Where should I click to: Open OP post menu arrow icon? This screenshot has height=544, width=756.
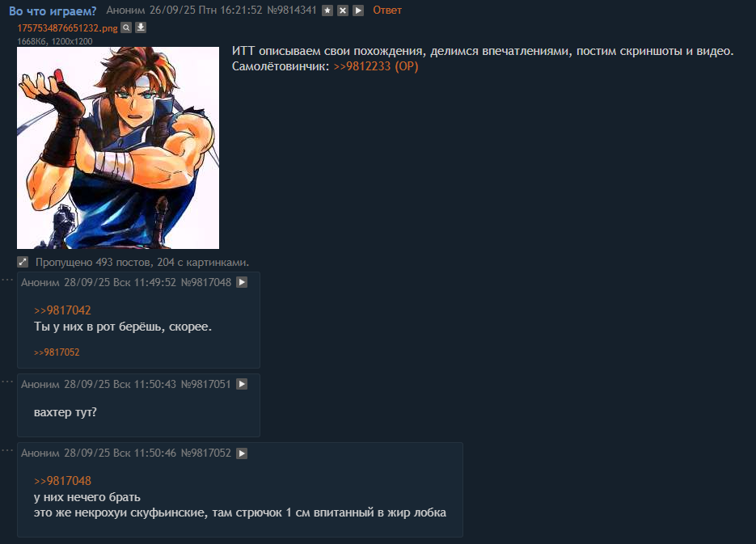pos(358,11)
